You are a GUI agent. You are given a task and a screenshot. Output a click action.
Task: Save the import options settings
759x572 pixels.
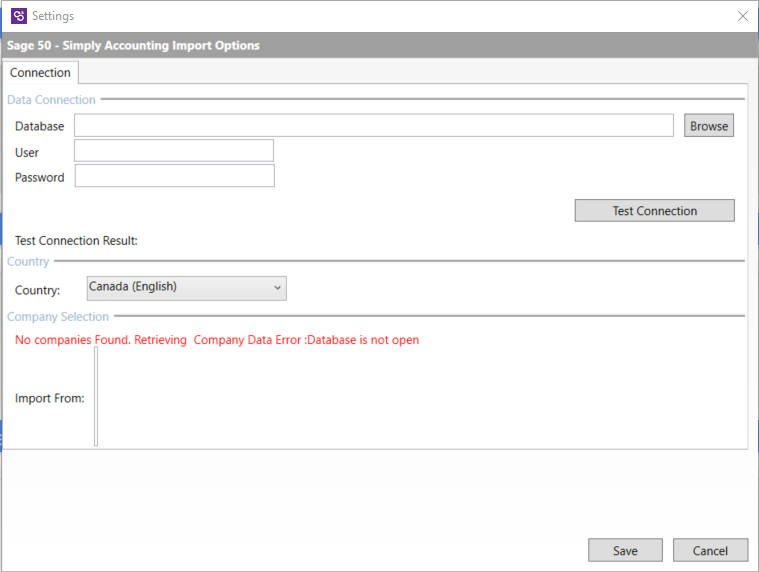tap(625, 550)
